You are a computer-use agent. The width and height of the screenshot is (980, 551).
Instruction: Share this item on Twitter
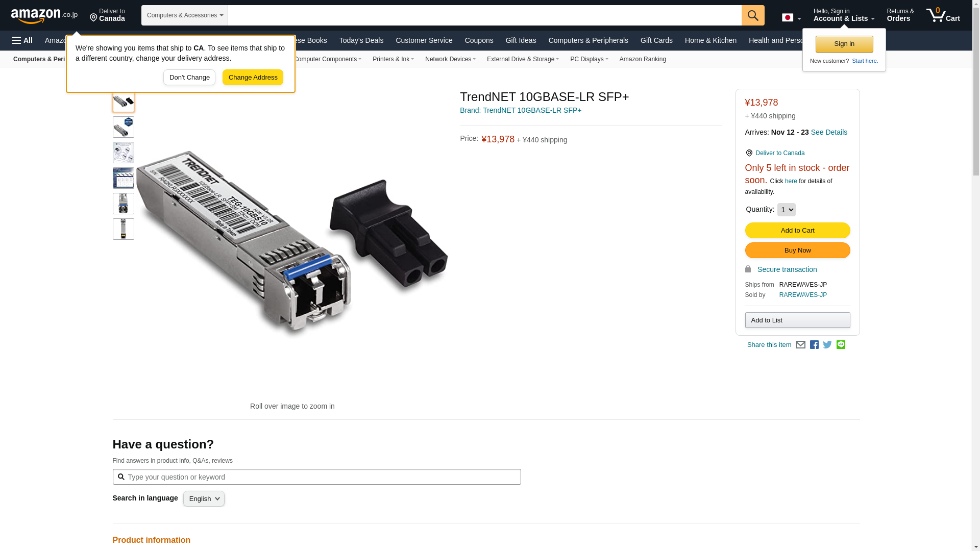click(827, 345)
